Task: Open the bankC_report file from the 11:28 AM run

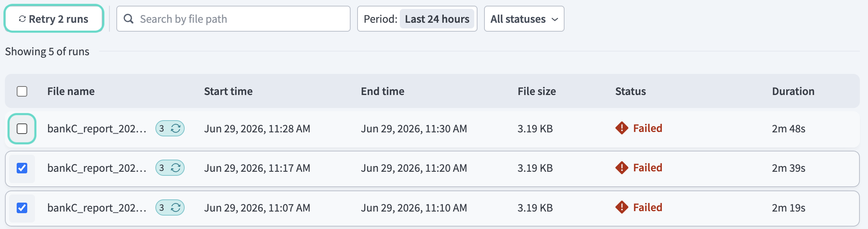Action: tap(97, 129)
